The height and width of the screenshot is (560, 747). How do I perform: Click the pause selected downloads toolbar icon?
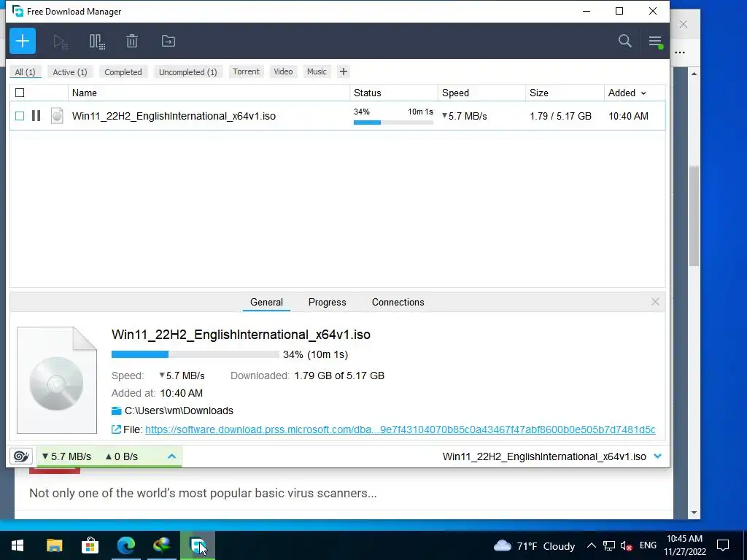click(97, 42)
